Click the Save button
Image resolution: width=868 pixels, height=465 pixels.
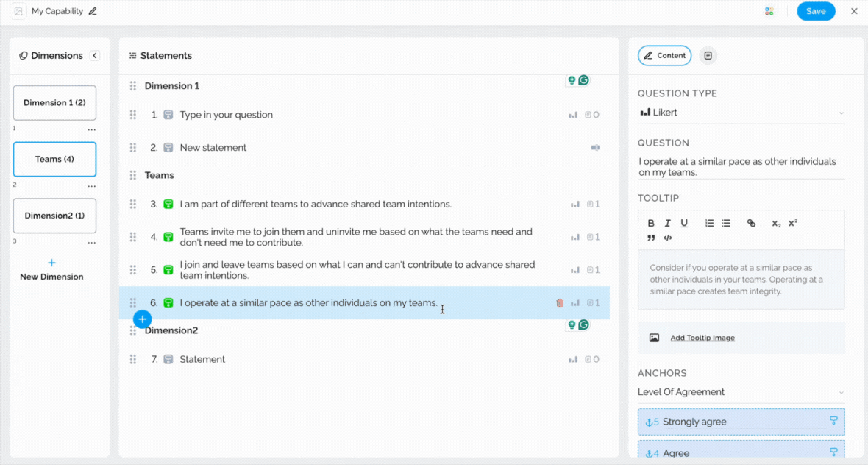(x=816, y=11)
